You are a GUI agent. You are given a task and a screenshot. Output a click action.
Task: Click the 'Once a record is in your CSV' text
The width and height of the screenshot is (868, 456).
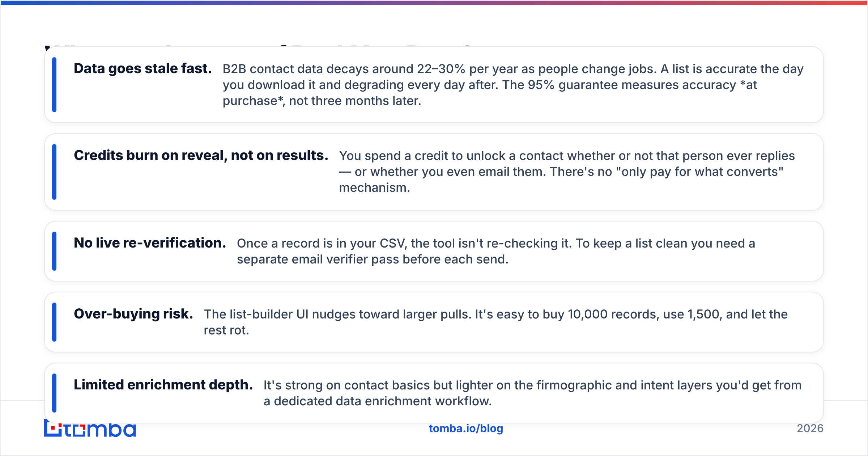click(496, 251)
